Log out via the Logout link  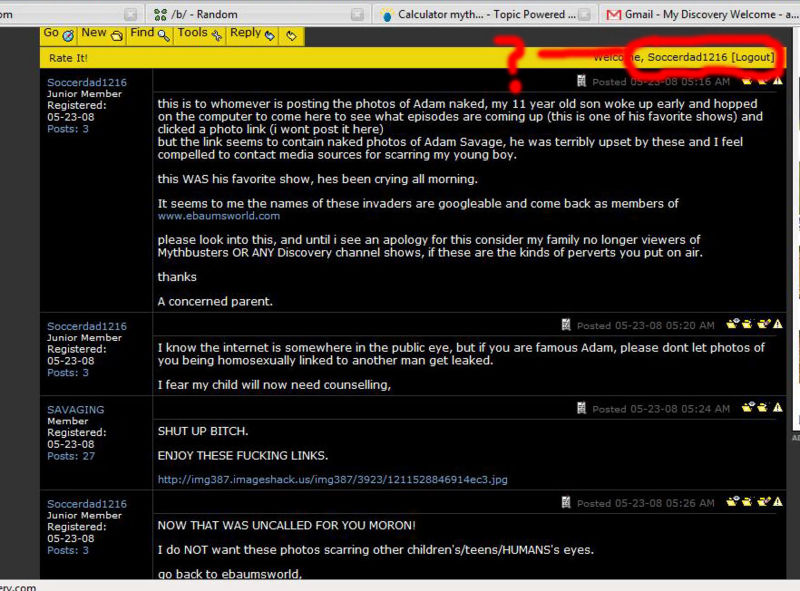(752, 57)
